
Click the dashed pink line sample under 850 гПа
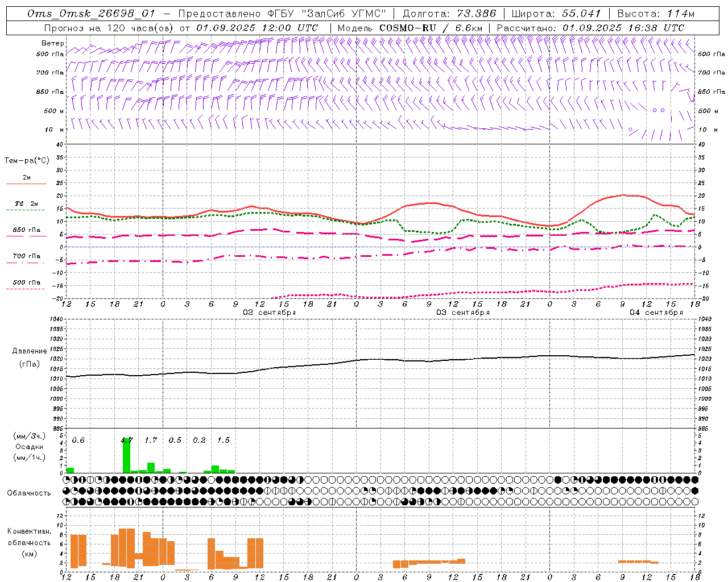[x=26, y=236]
